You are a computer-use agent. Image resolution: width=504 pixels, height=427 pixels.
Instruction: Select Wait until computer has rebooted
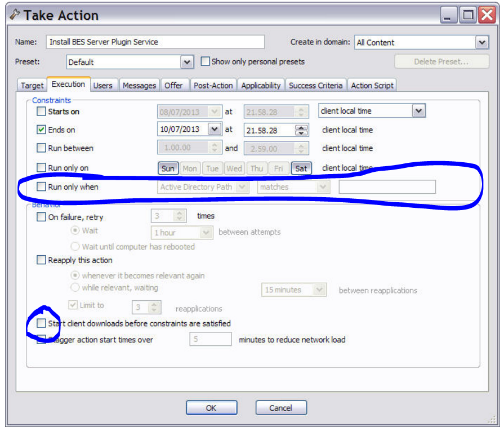click(75, 246)
